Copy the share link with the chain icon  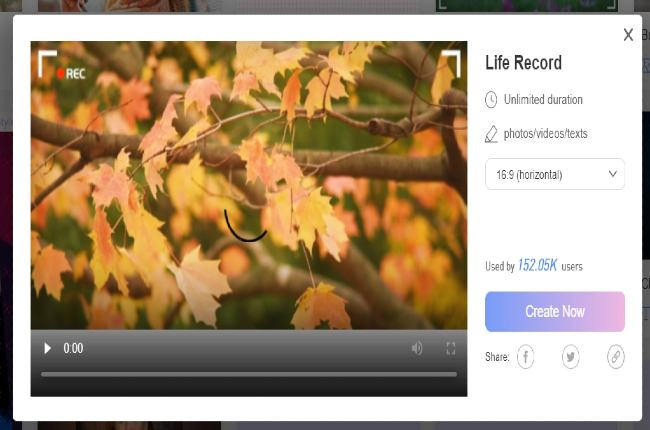[616, 357]
